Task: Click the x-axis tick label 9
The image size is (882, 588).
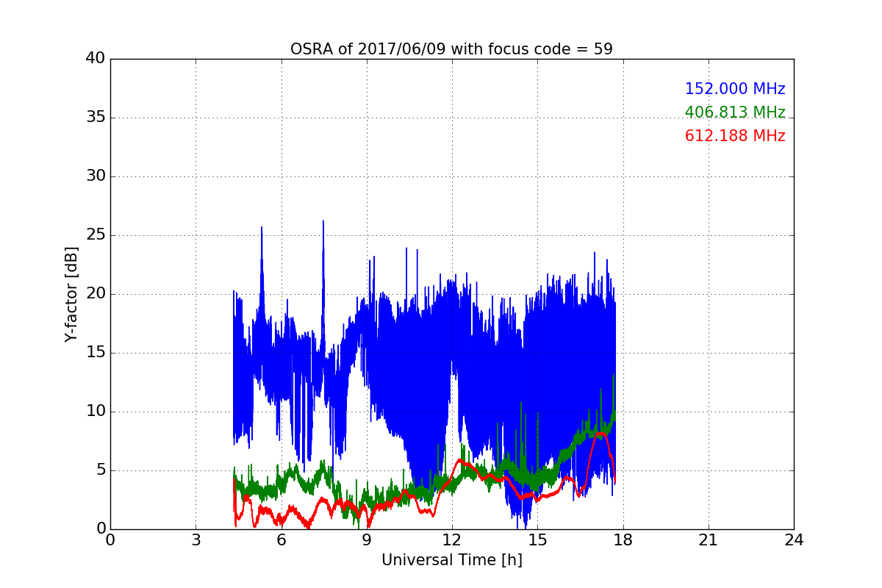Action: coord(367,540)
